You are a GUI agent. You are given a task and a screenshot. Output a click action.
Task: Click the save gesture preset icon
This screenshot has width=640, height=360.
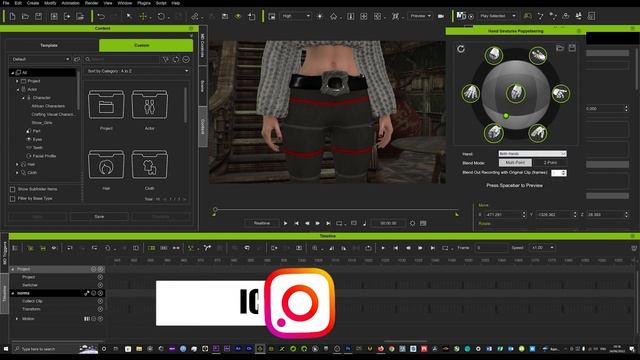(572, 48)
